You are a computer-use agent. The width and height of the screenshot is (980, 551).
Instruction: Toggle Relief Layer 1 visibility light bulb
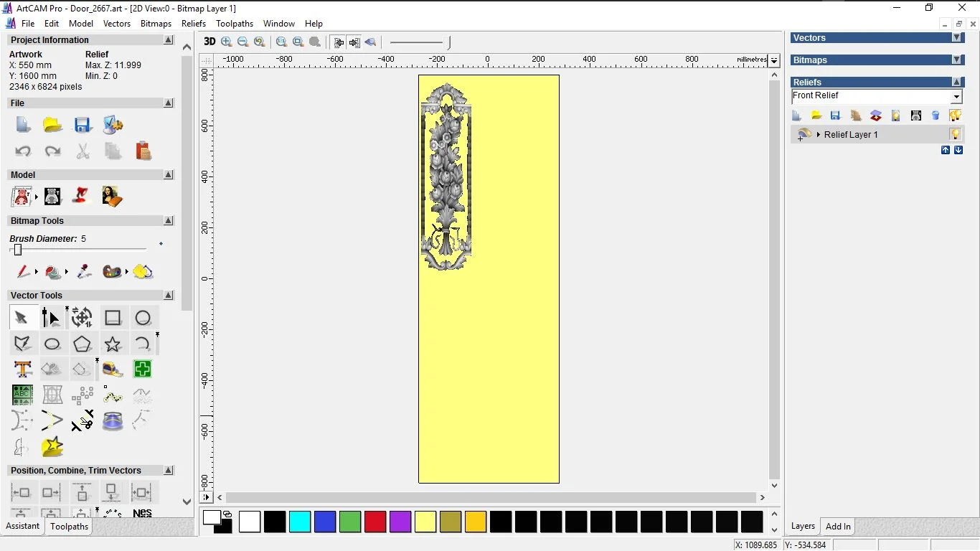pyautogui.click(x=955, y=134)
